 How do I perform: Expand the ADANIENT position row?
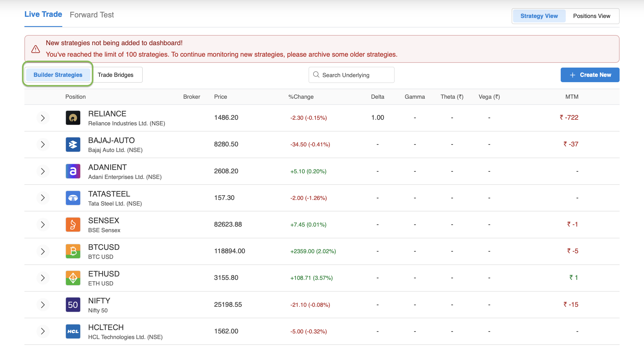click(43, 171)
